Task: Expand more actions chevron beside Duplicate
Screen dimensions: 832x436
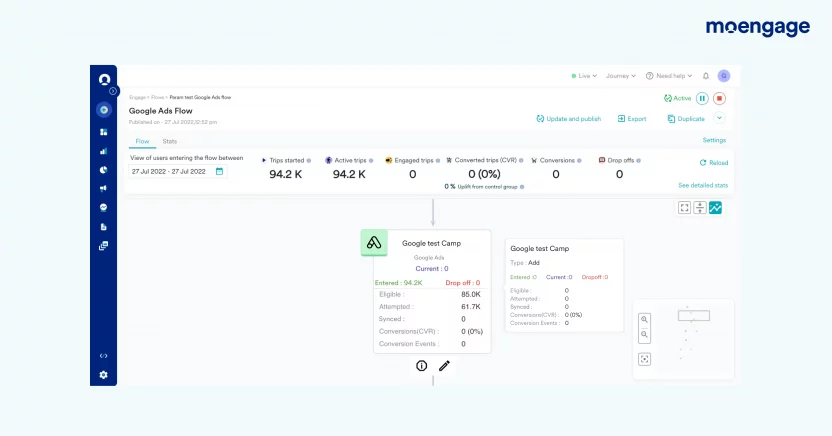Action: 720,118
